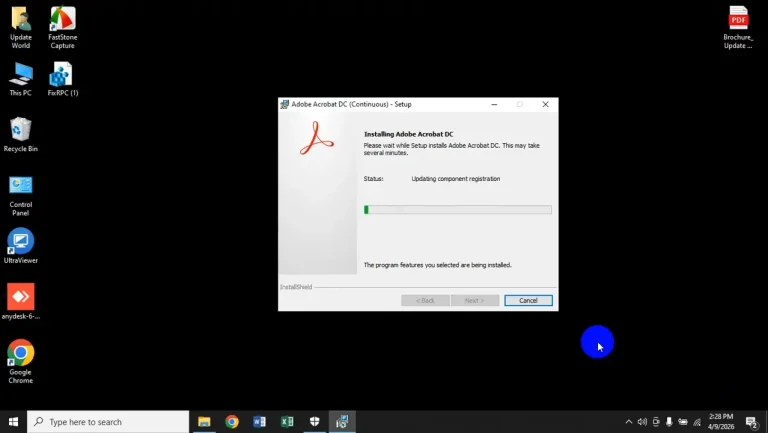This screenshot has height=433, width=768.
Task: Open Chrome from the taskbar
Action: (232, 422)
